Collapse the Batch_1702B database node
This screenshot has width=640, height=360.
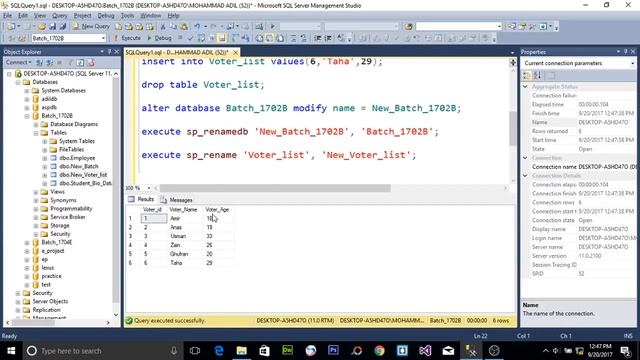coord(27,116)
